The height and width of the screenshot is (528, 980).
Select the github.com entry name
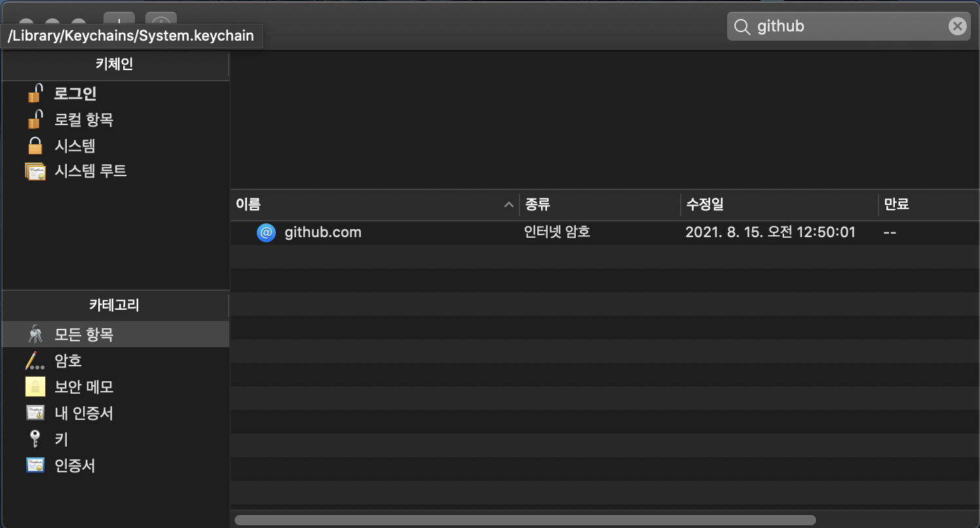click(x=323, y=233)
